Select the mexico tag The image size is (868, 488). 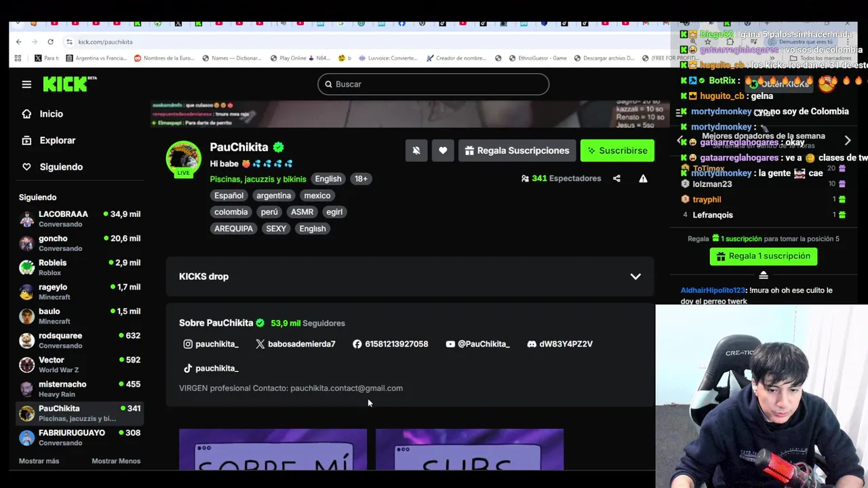coord(317,195)
